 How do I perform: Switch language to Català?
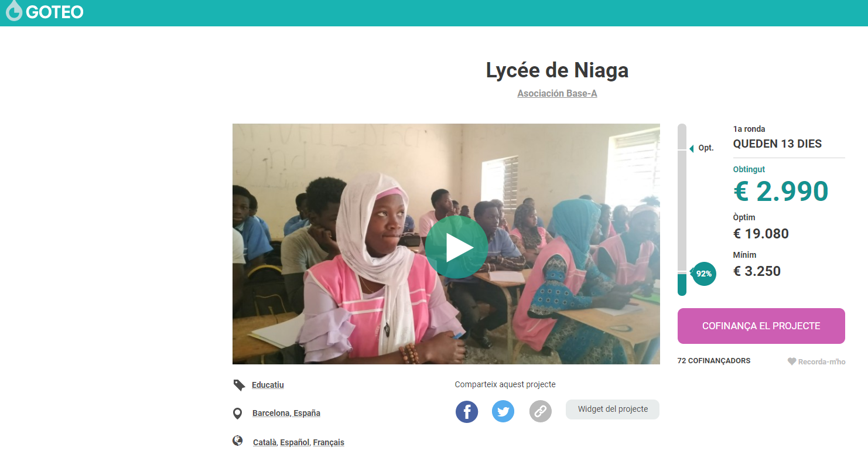(x=264, y=442)
